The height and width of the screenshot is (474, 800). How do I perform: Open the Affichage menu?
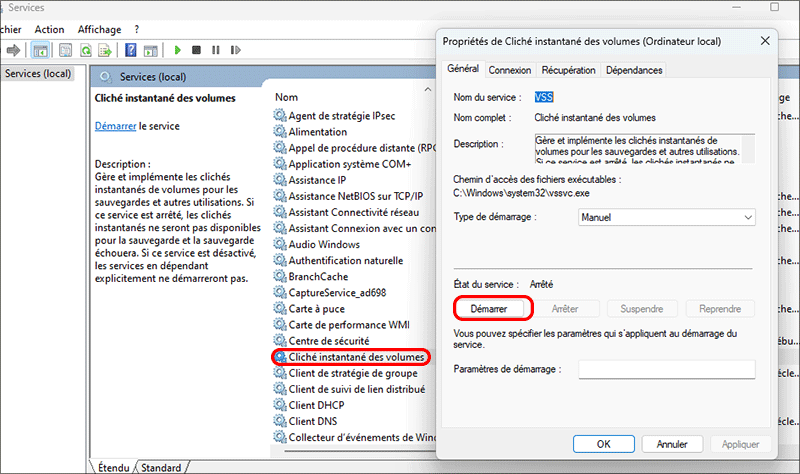coord(99,30)
